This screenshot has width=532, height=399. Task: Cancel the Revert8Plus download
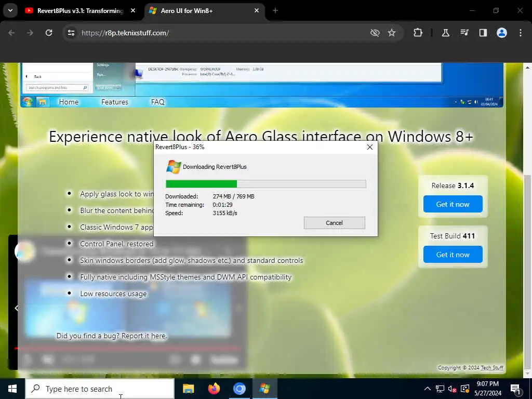point(334,223)
